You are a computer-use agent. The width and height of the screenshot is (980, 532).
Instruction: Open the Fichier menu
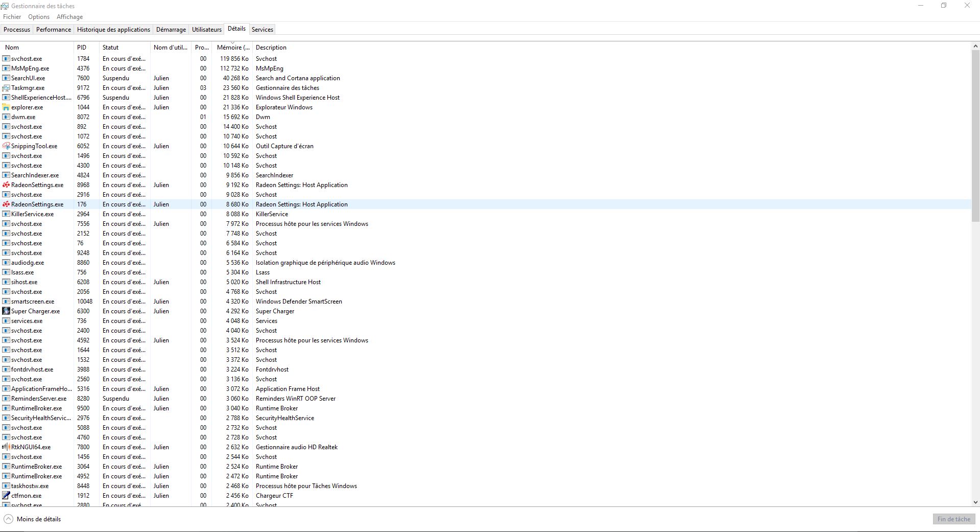[x=12, y=17]
